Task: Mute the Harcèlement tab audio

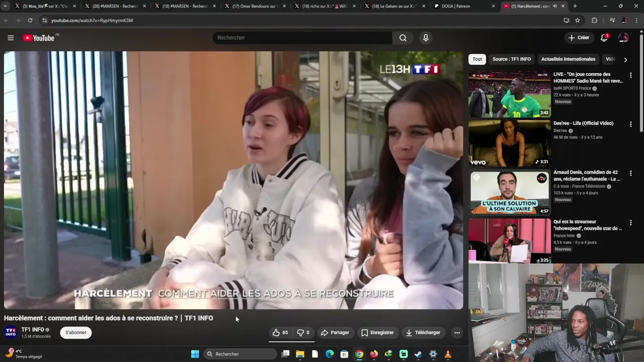Action: click(x=555, y=6)
